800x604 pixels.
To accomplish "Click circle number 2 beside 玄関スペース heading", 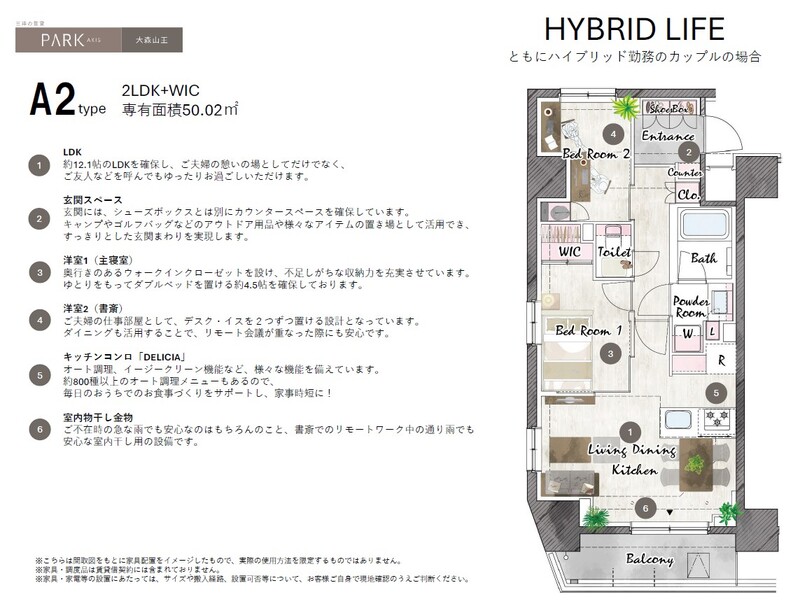I will [39, 219].
